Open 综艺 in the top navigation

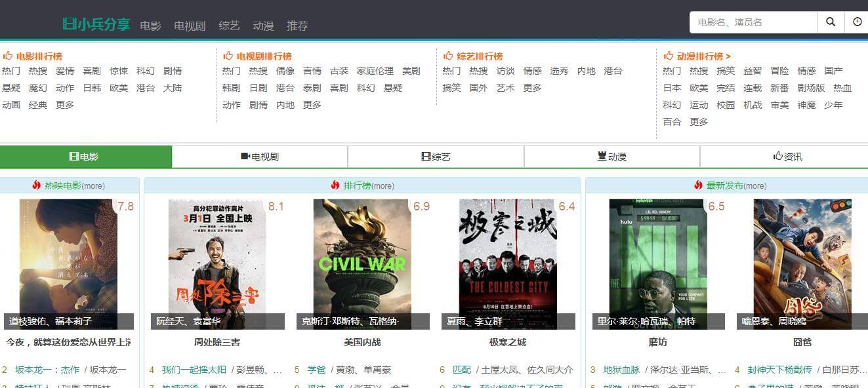[230, 26]
